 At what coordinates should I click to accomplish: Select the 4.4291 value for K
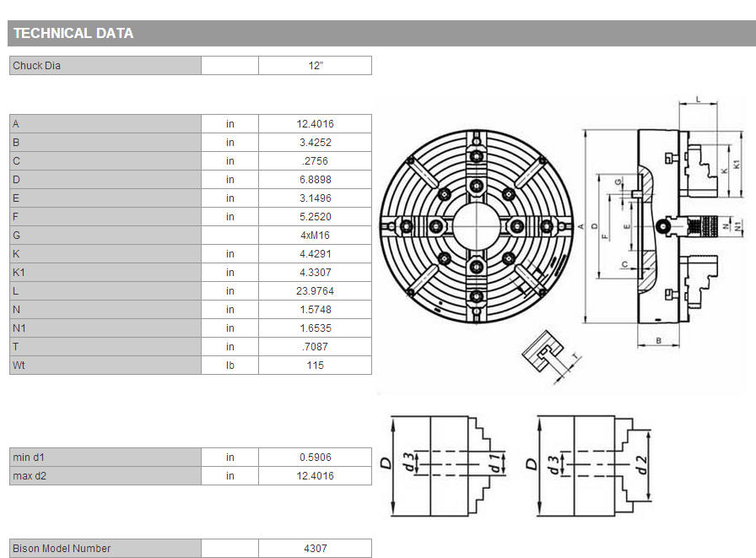(x=315, y=254)
